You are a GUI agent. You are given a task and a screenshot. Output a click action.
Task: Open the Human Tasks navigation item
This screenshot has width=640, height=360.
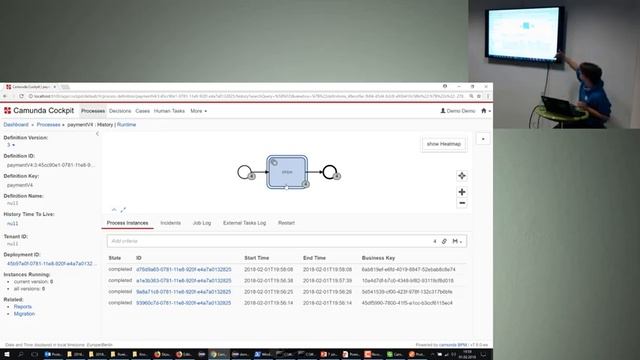[169, 111]
